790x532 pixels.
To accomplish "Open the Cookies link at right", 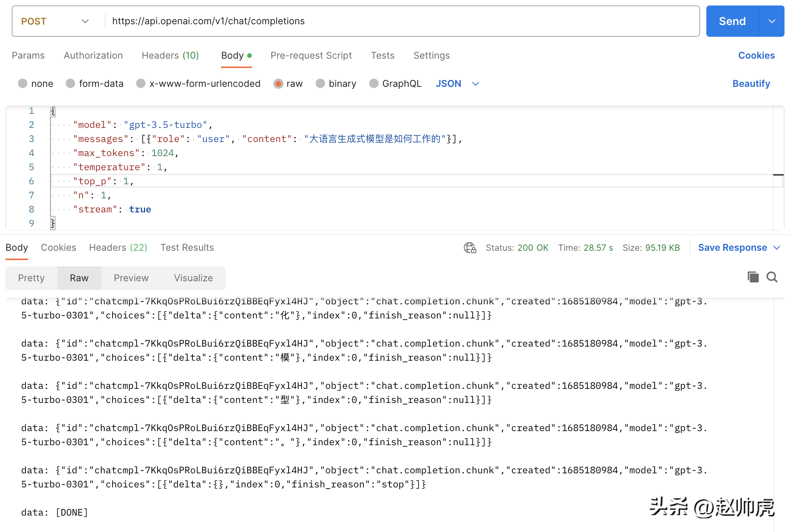I will [x=756, y=56].
